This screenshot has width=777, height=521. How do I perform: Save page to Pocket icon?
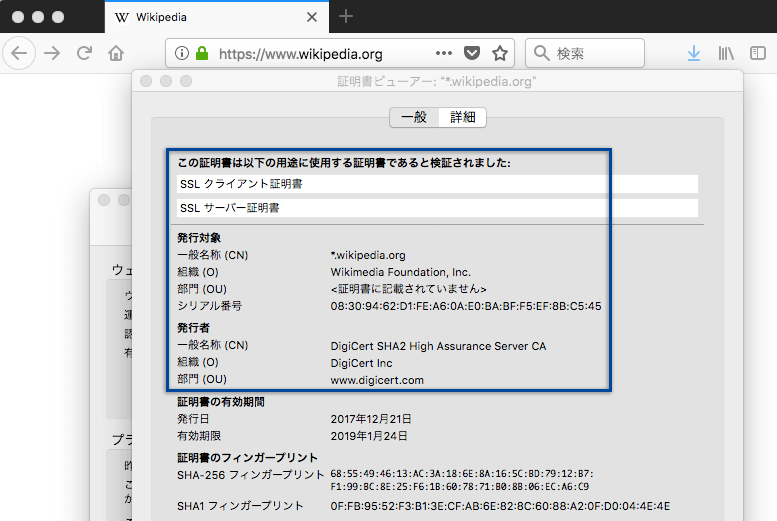click(x=471, y=53)
